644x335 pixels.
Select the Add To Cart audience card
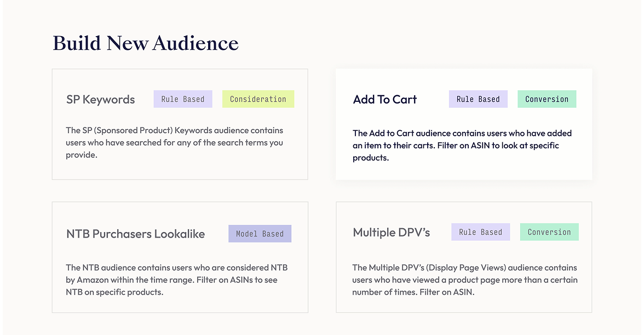pos(464,124)
